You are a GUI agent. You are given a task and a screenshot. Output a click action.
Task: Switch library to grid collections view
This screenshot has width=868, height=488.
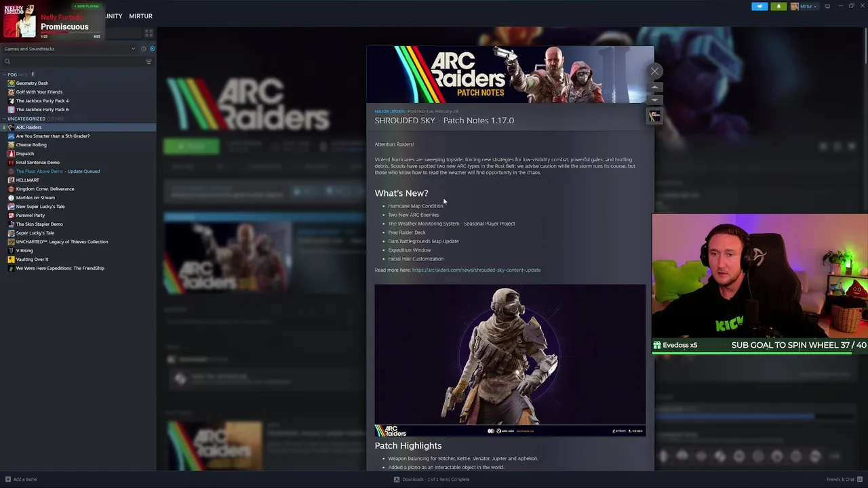[x=149, y=33]
